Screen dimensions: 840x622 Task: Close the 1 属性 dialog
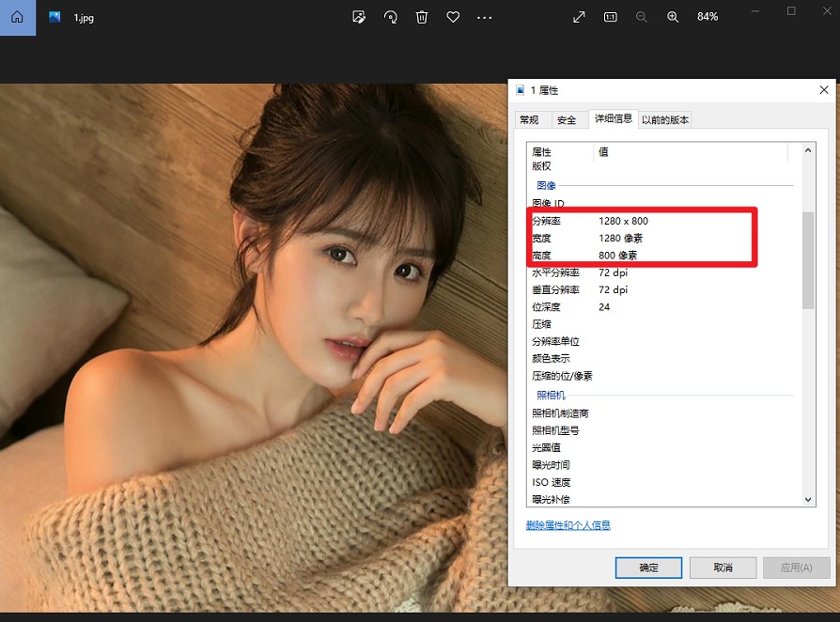point(824,90)
